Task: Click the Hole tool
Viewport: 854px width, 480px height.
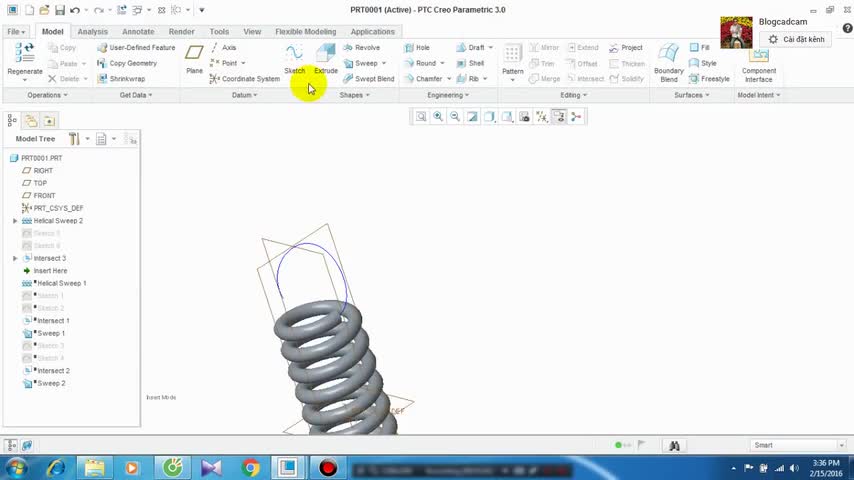Action: point(417,48)
